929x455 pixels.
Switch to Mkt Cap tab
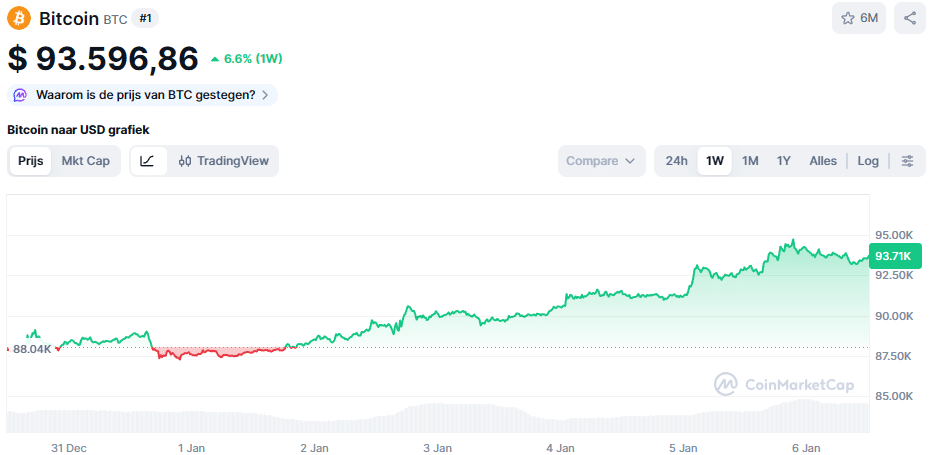pos(86,161)
